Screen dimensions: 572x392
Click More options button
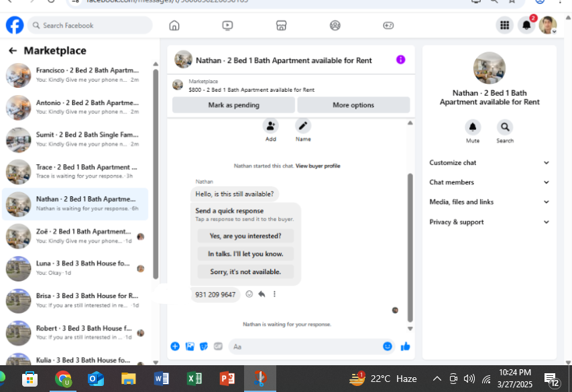[x=353, y=105]
